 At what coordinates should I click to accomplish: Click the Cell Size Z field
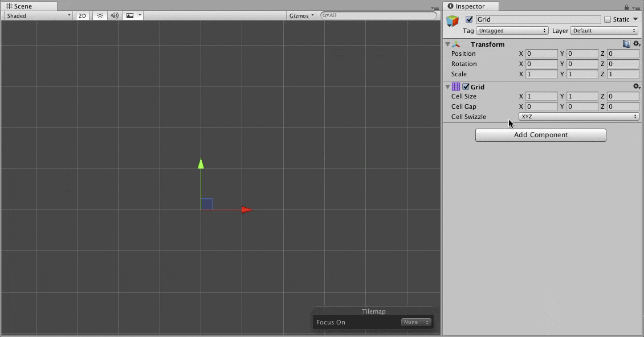point(623,96)
